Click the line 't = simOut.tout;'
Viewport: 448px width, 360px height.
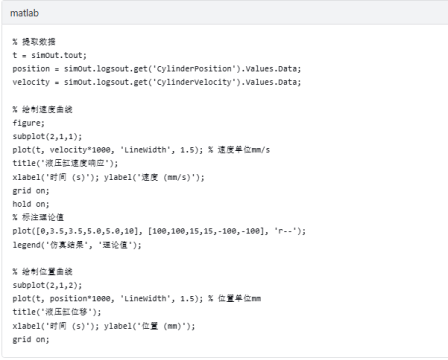(x=49, y=55)
